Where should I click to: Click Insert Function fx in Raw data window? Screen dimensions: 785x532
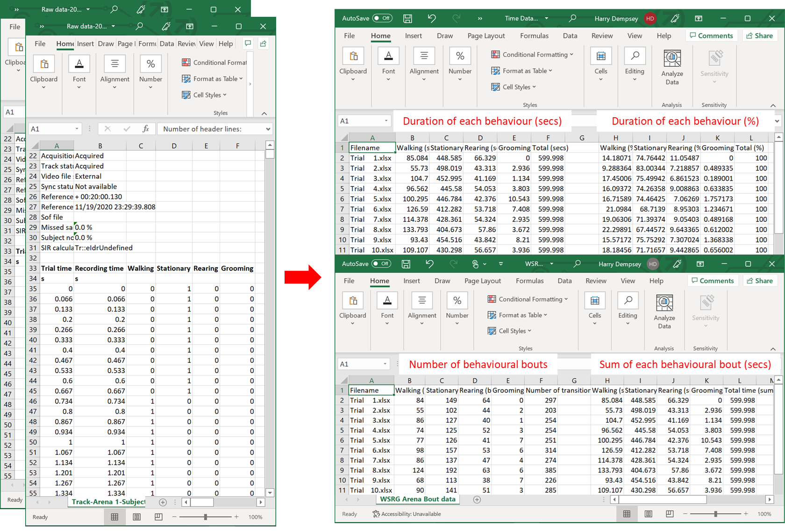point(146,129)
